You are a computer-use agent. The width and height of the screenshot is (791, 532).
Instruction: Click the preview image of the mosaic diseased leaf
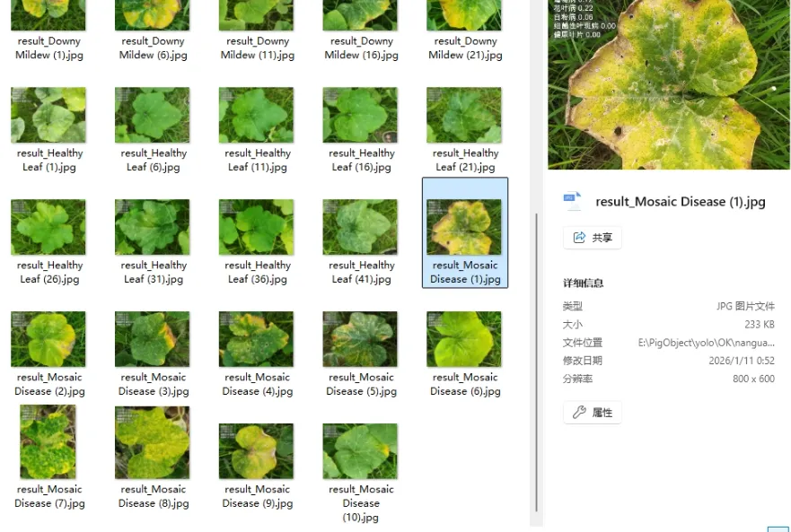(669, 85)
